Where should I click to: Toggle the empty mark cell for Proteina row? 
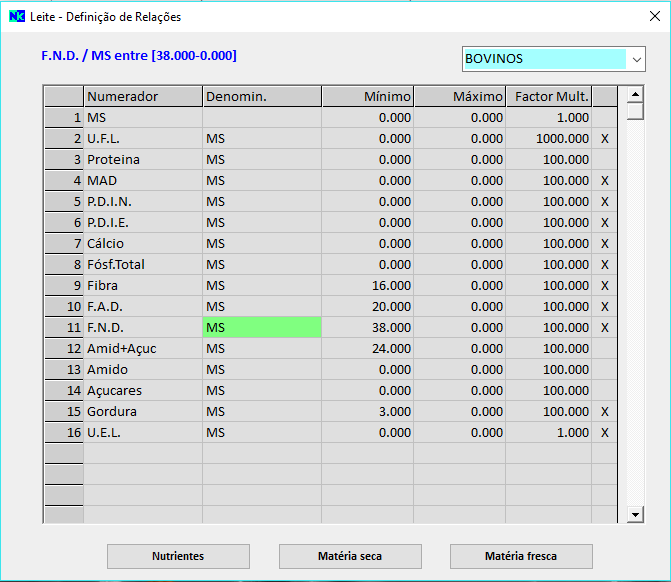coord(604,160)
